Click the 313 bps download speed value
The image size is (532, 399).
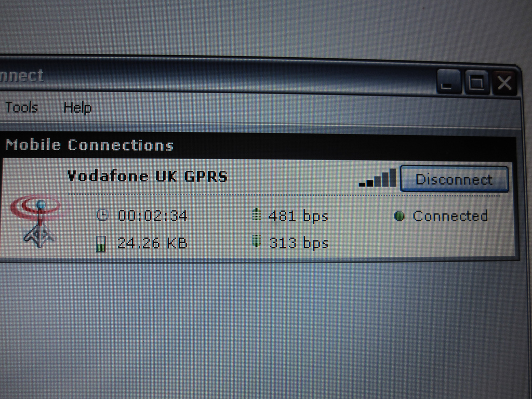coord(299,243)
